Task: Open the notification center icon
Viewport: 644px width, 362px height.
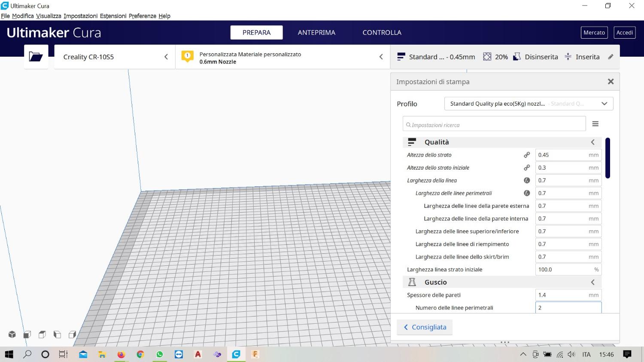Action: click(627, 354)
